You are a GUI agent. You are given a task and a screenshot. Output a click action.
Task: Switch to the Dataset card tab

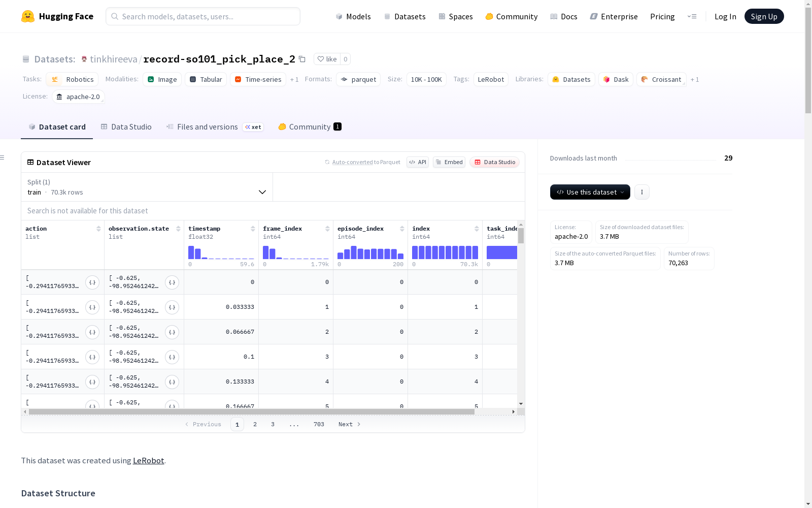click(57, 127)
